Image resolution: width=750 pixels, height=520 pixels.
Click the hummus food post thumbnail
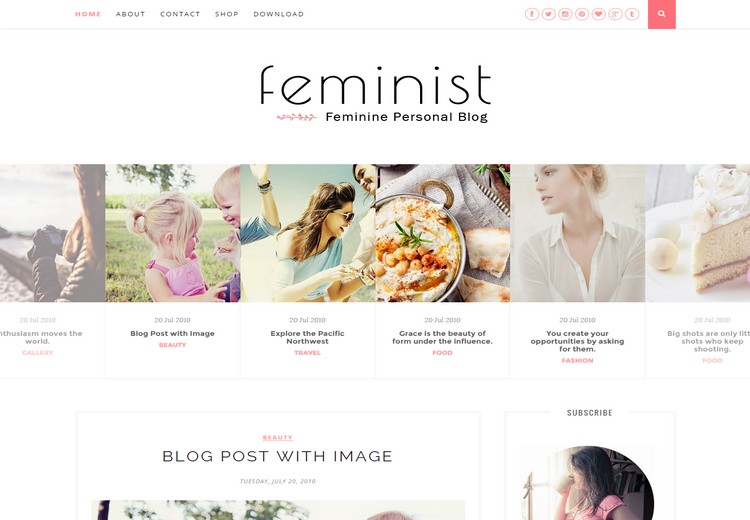[x=442, y=233]
